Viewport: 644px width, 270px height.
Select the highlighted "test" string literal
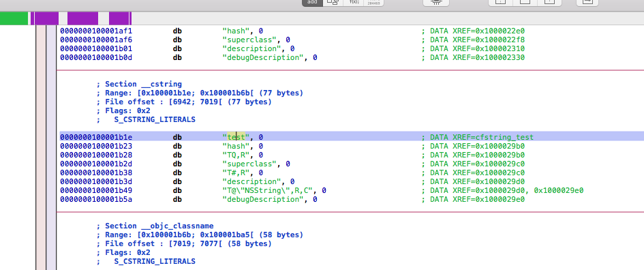pyautogui.click(x=236, y=137)
